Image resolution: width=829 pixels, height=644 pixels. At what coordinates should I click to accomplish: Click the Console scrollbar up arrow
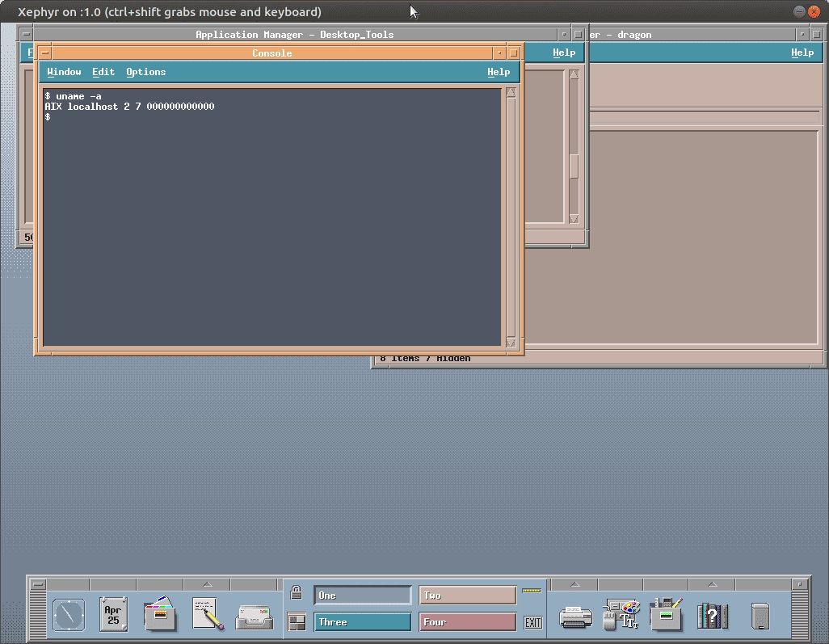(x=511, y=93)
